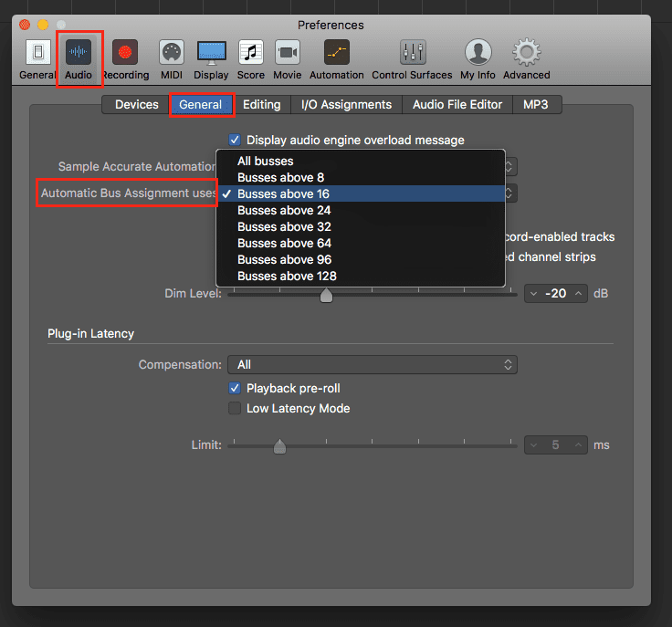
Task: Click the -20 Dim Level value field
Action: tap(556, 293)
